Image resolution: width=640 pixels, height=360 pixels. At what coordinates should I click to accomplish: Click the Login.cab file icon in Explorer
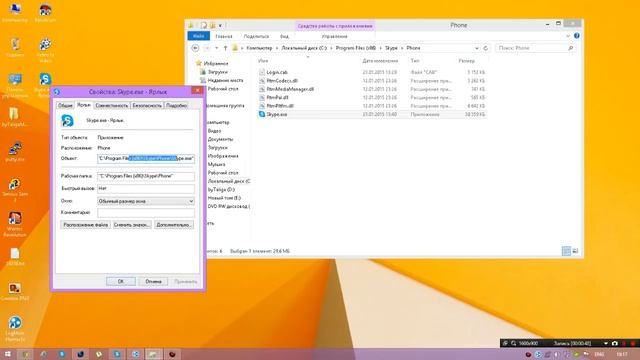[262, 72]
